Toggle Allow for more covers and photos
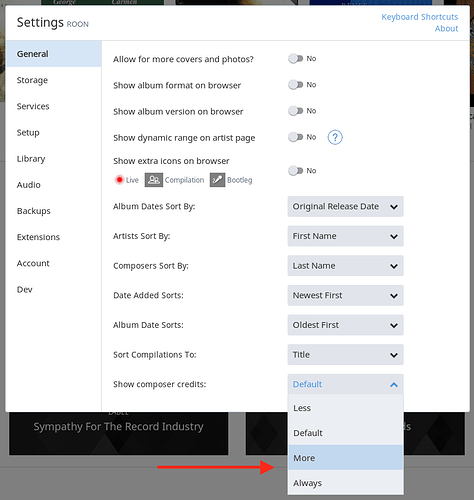Viewport: 474px width, 500px height. pos(296,59)
